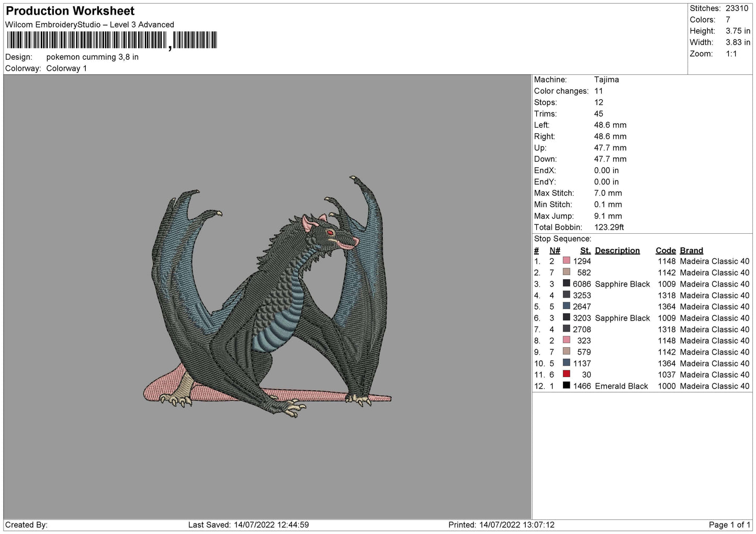Click the Sapphire Black swatch in row 3

[566, 283]
